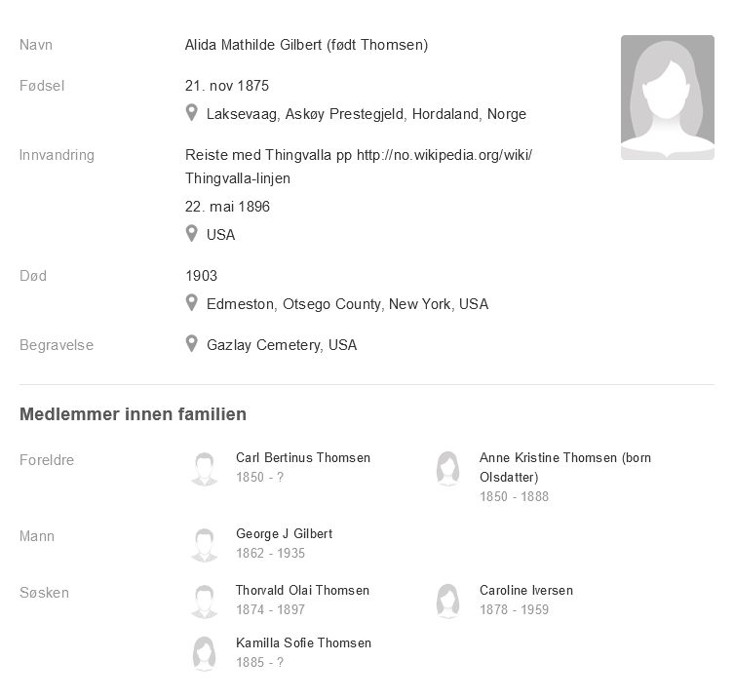Open Alida Mathilde Gilbert's profile photo placeholder

tap(667, 97)
